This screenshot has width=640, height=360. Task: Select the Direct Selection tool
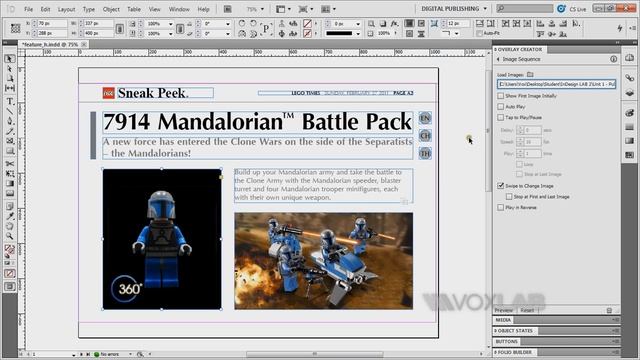pos(9,69)
